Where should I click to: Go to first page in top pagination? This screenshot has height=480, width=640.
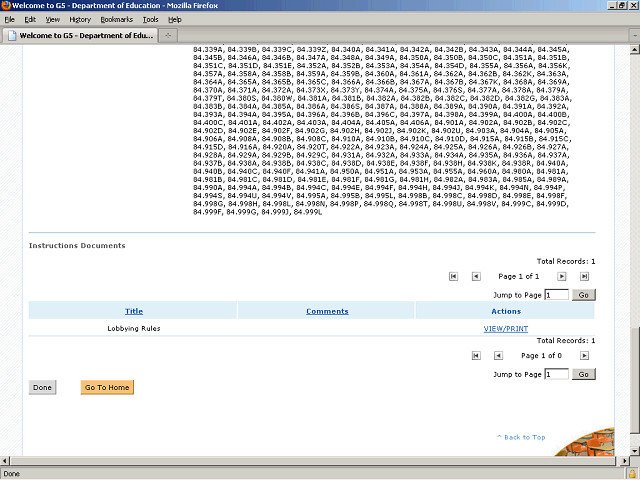pos(453,275)
